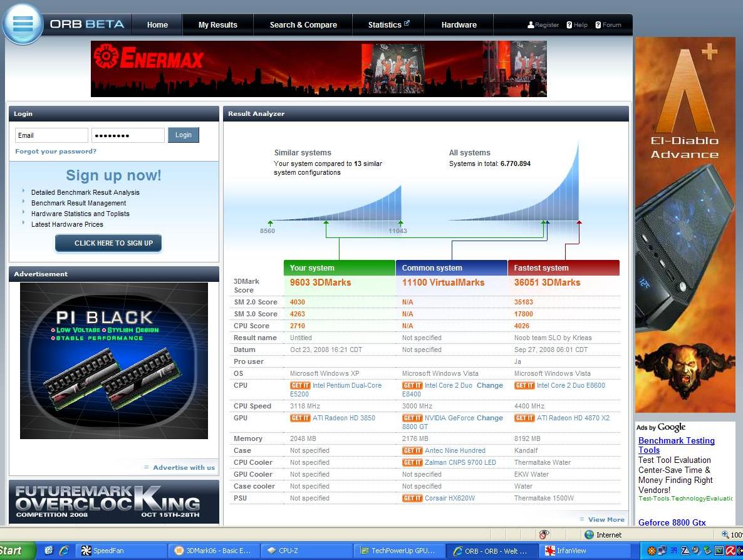Click the Ads by Google label
Screen dimensions: 743x560
661,427
